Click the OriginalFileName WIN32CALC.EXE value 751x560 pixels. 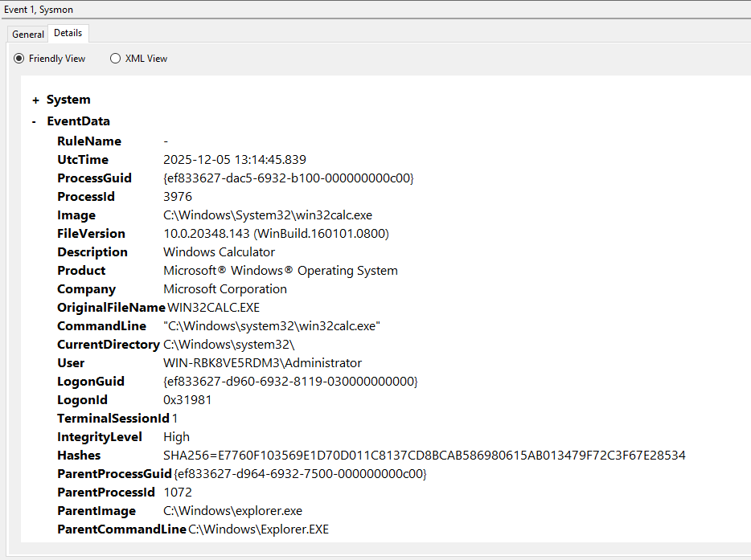(x=214, y=308)
